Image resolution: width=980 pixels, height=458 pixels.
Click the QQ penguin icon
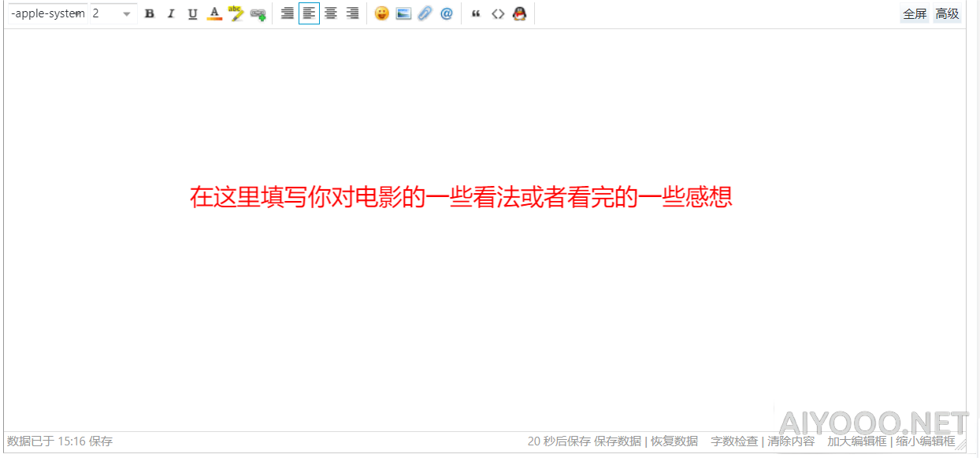click(519, 13)
